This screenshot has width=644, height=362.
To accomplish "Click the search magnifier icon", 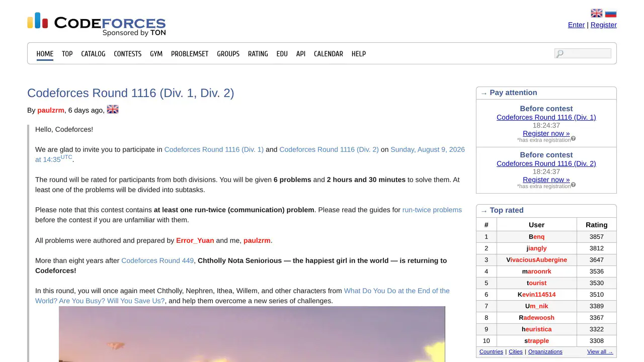I will (559, 53).
